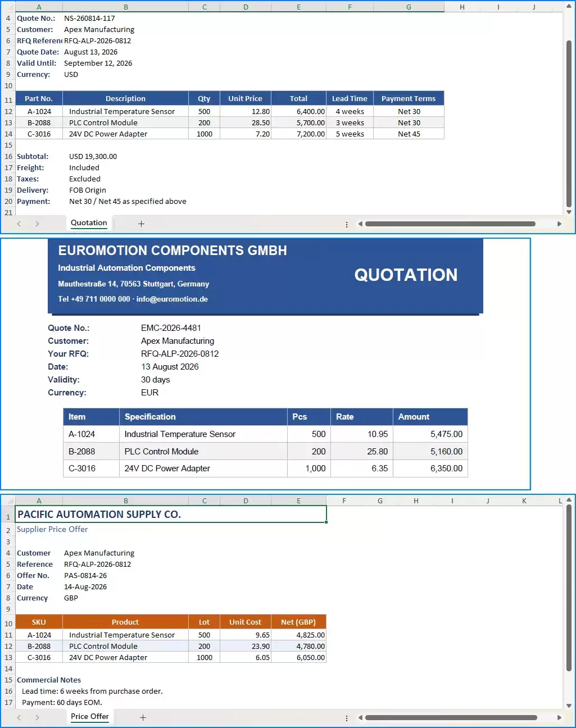Image resolution: width=576 pixels, height=728 pixels.
Task: Select net amount 4,825.00 cell
Action: [298, 635]
